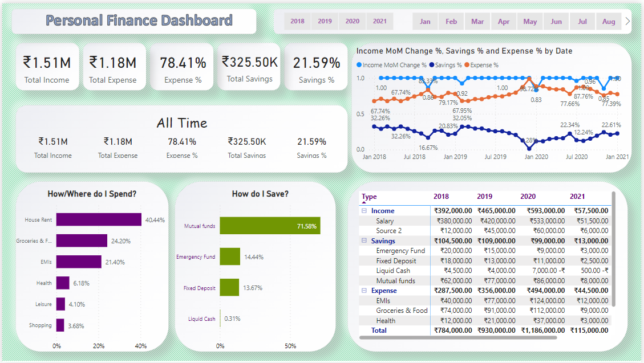
Task: Collapse the Income group in the table
Action: pos(363,211)
